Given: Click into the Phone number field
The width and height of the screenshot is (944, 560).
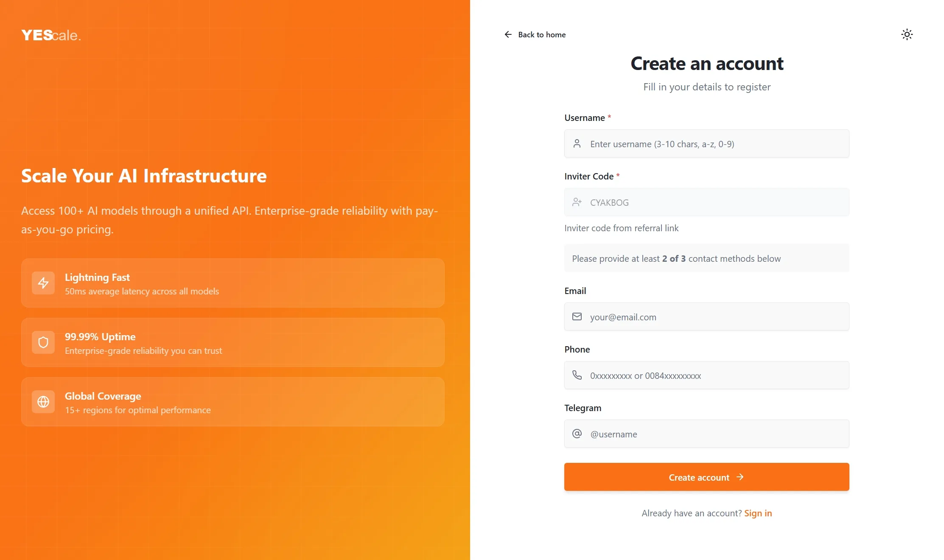Looking at the screenshot, I should coord(717,375).
